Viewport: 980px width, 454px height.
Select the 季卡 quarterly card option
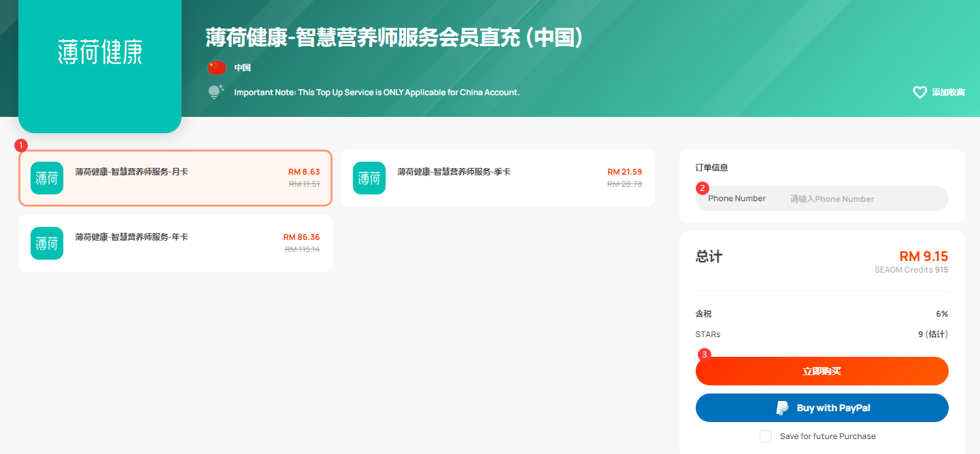[x=498, y=177]
